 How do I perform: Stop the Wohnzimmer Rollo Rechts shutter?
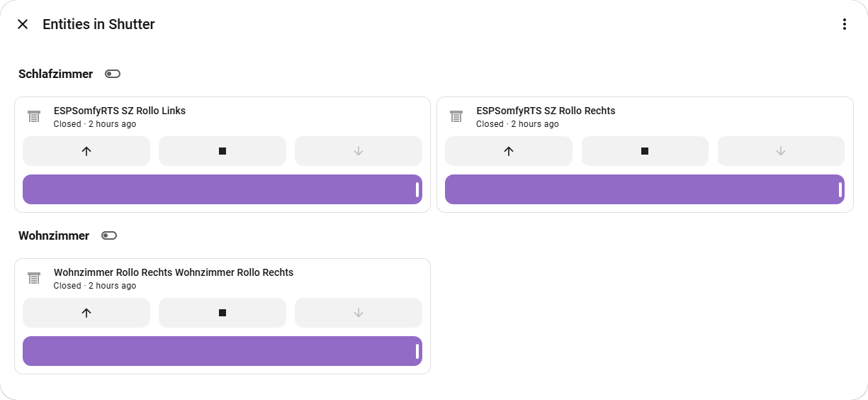pyautogui.click(x=222, y=313)
